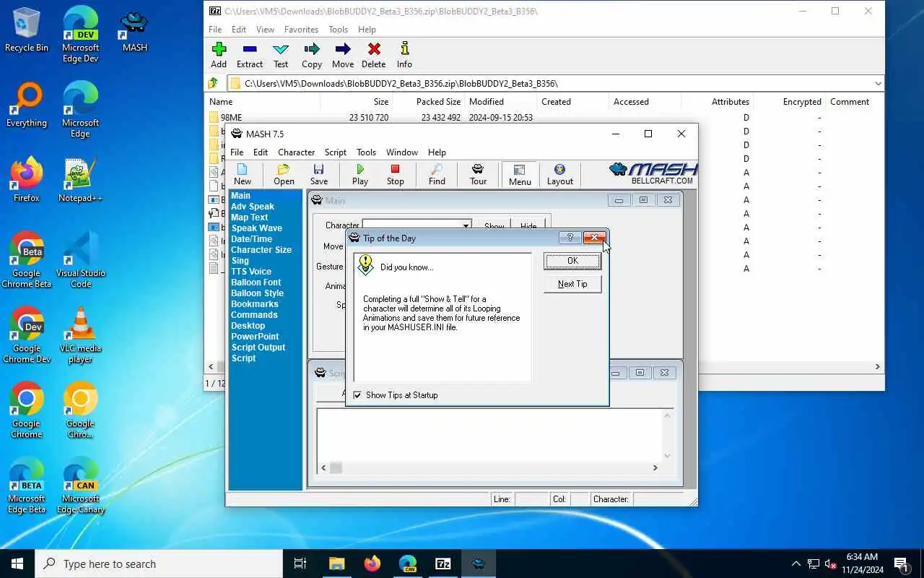Click the New toolbar icon in MASH
924x578 pixels.
point(243,174)
